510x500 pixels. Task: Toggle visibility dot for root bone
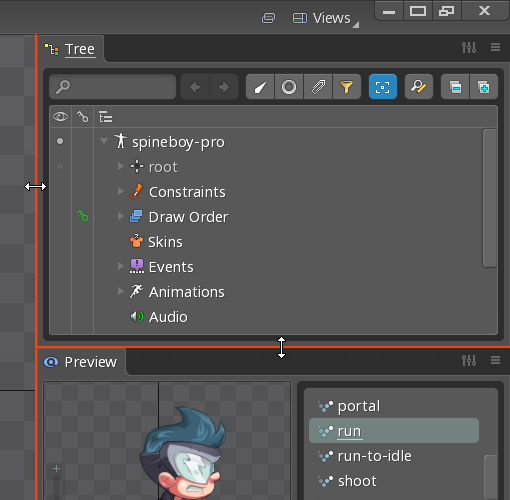(60, 166)
